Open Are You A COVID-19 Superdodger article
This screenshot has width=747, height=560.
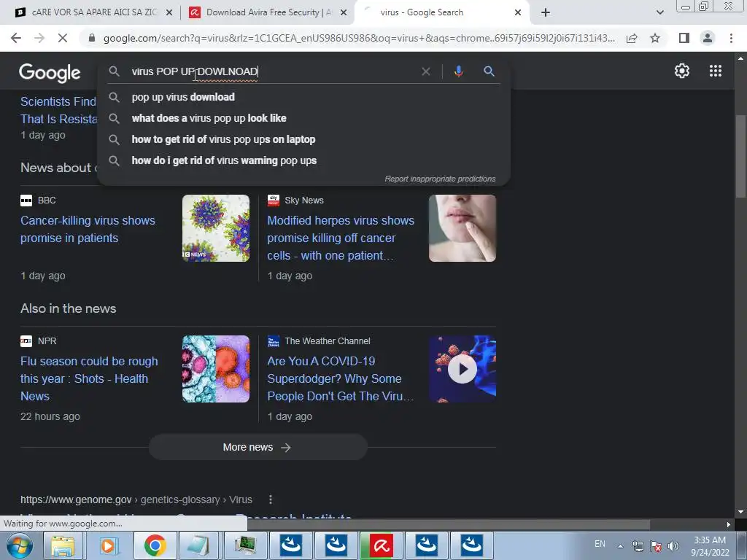340,378
